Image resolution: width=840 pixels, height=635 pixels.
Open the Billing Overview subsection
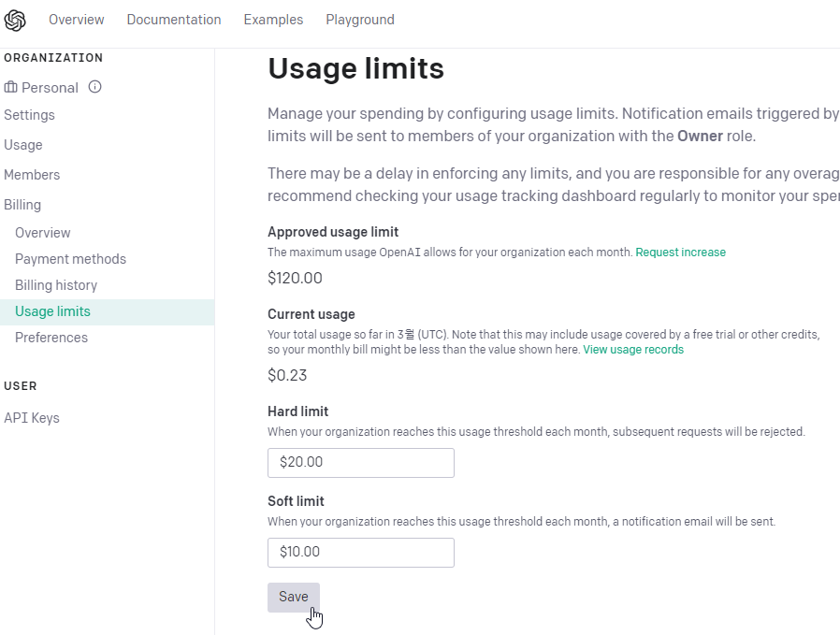(x=43, y=233)
